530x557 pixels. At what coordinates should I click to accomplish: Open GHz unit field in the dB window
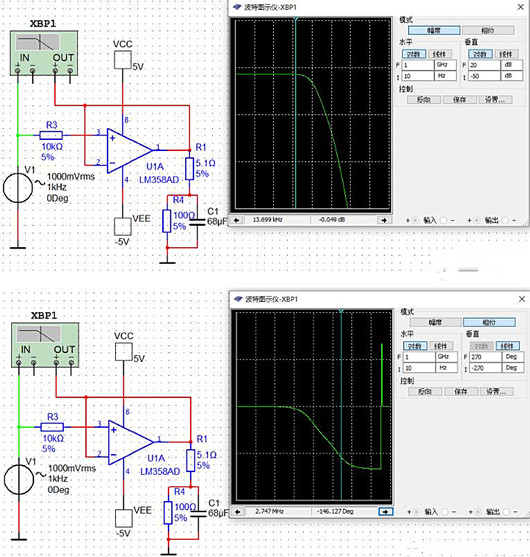tap(445, 65)
